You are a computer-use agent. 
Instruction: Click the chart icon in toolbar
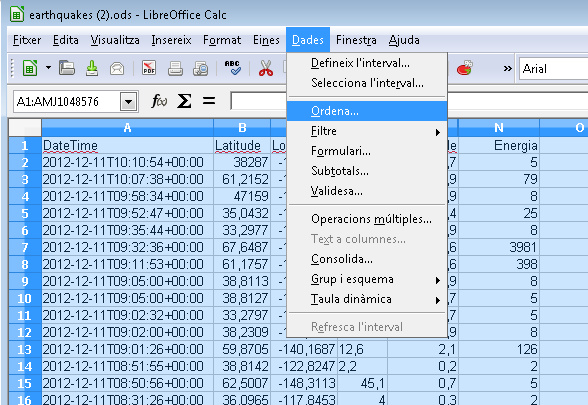point(465,68)
